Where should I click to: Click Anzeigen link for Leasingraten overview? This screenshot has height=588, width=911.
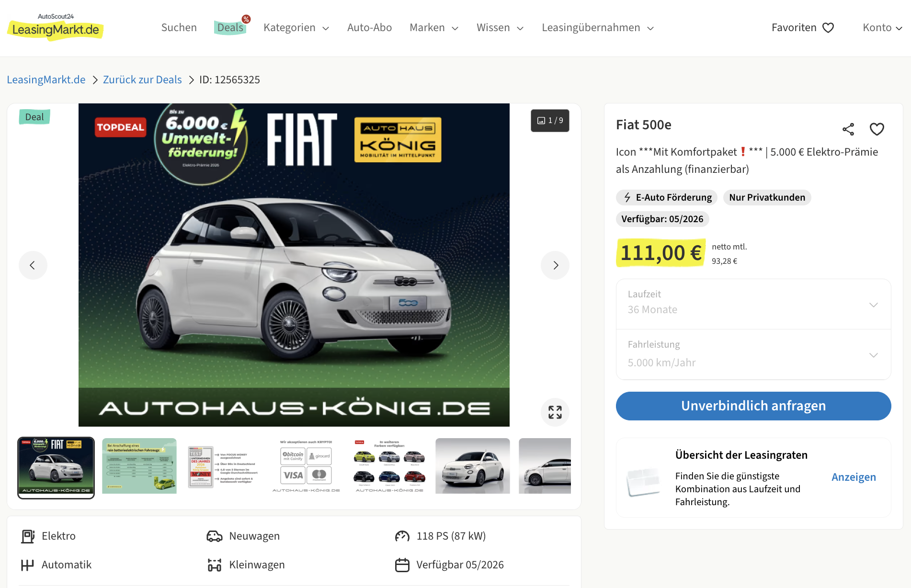tap(854, 477)
